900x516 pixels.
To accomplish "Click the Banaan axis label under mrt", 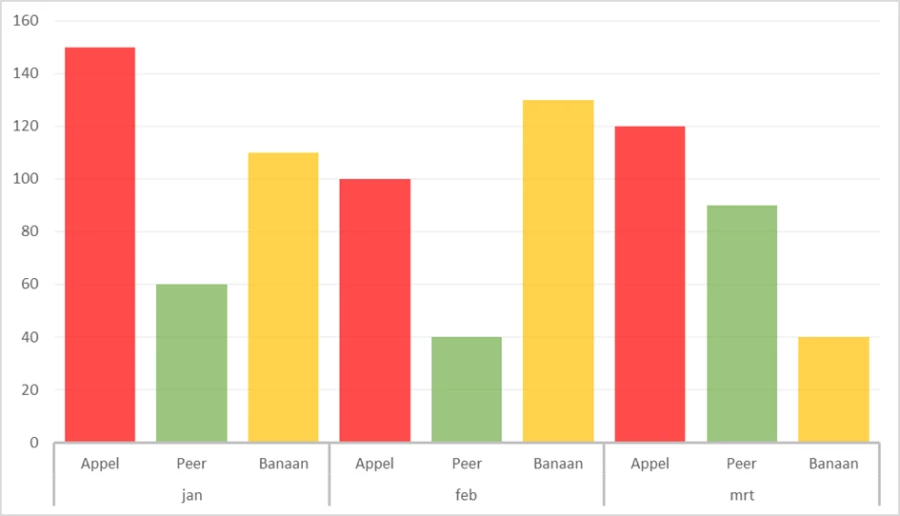I will point(833,464).
